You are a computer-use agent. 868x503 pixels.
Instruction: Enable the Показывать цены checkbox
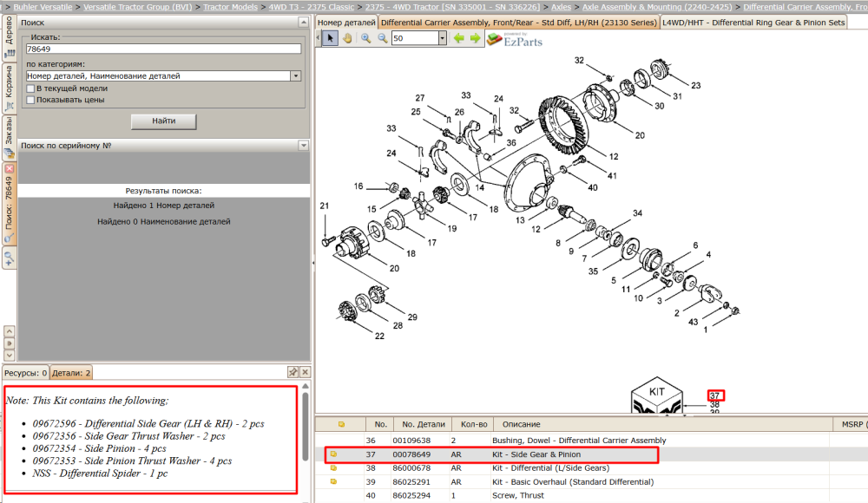[30, 100]
